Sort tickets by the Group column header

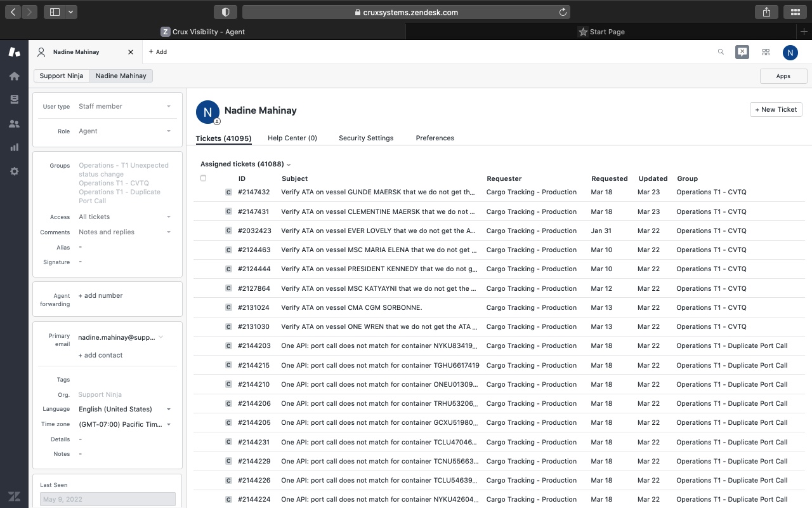click(687, 179)
